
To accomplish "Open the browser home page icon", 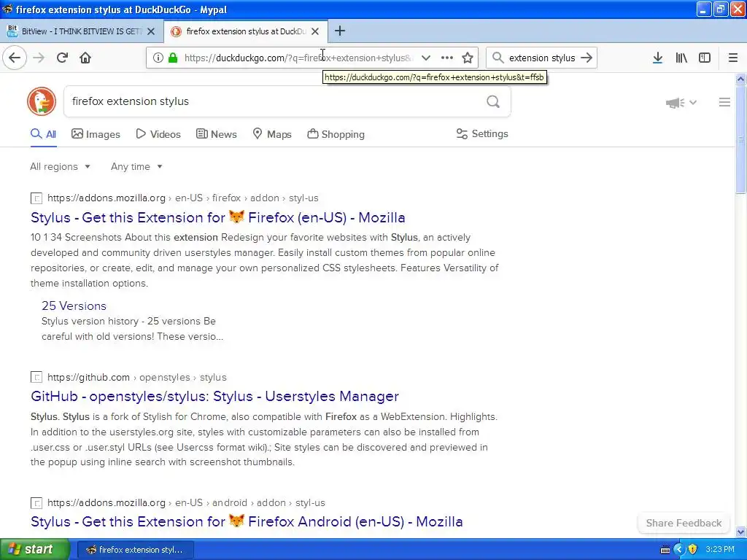I will [x=85, y=58].
